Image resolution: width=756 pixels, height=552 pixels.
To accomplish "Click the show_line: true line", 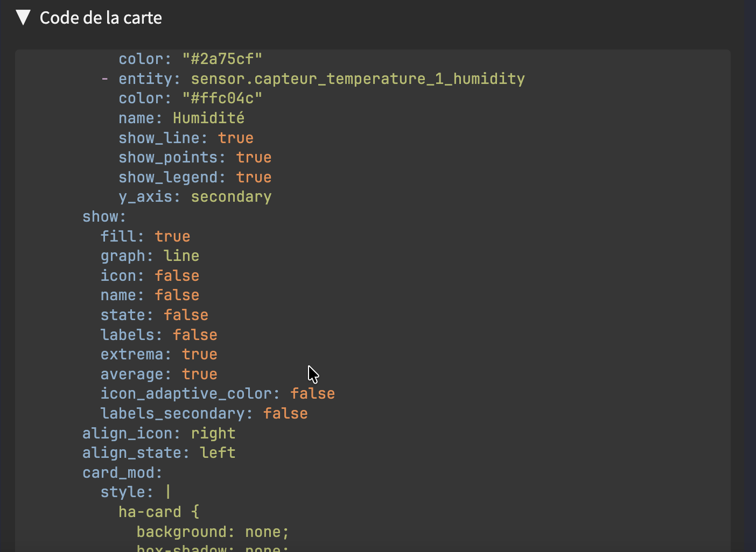I will pos(186,138).
